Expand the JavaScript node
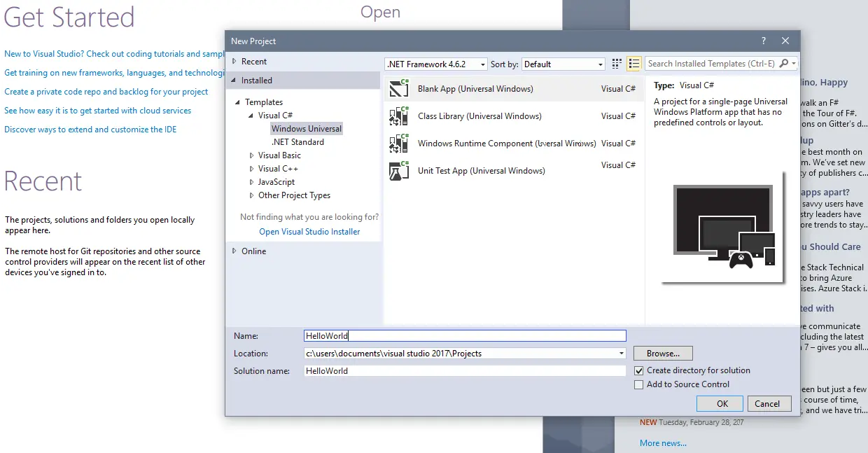The height and width of the screenshot is (453, 868). click(x=252, y=182)
